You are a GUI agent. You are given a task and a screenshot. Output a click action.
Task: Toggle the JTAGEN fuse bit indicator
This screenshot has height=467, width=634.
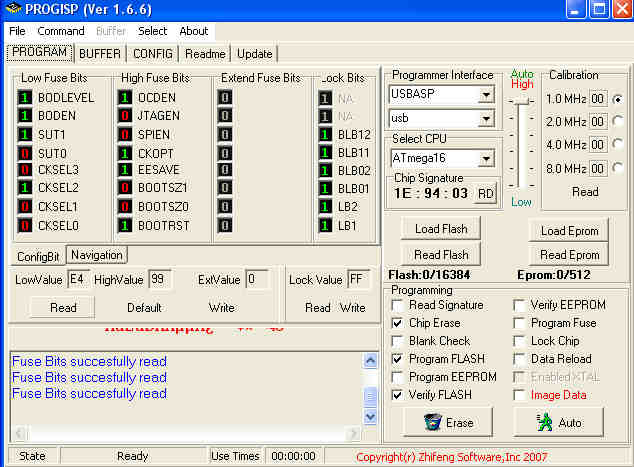(125, 116)
